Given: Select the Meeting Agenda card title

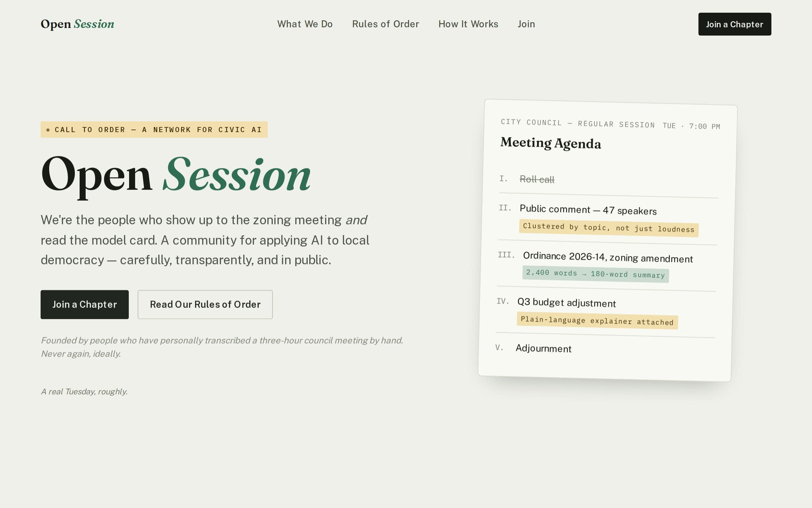Looking at the screenshot, I should click(x=551, y=143).
